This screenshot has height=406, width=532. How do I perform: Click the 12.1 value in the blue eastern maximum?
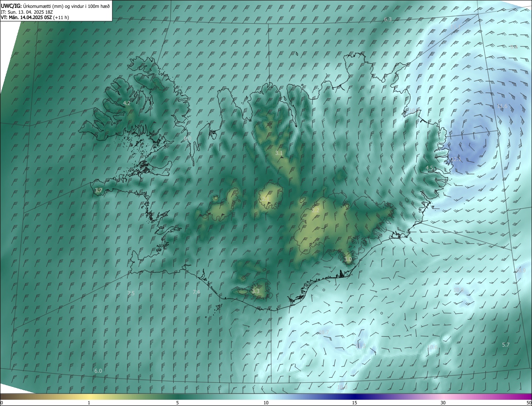click(456, 159)
